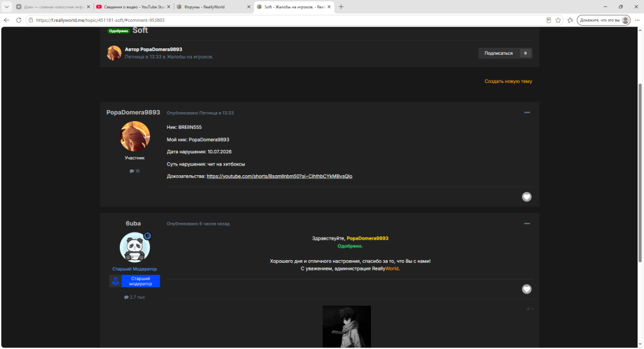Viewport: 644px width, 349px height.
Task: Restore down the browser window
Action: tap(621, 7)
